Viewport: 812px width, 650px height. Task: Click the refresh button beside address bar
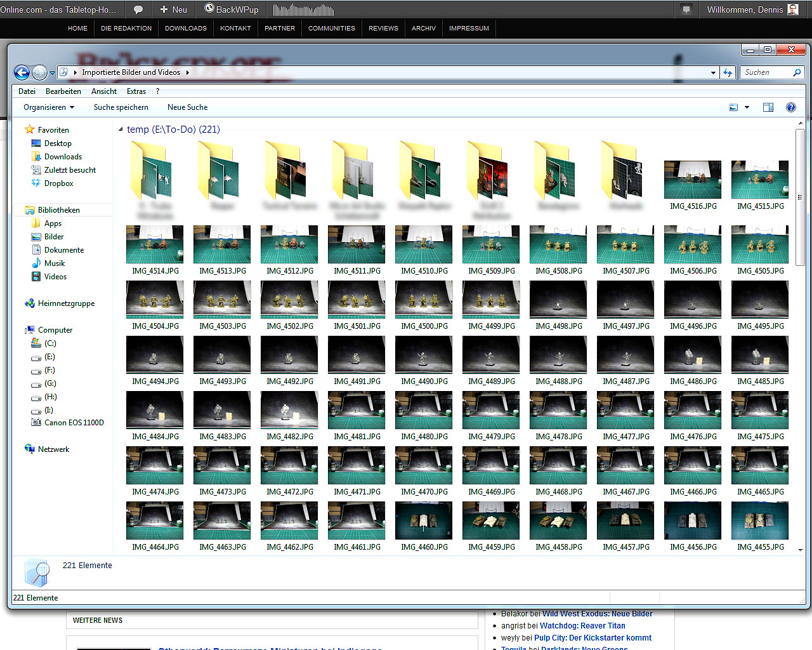(x=728, y=72)
